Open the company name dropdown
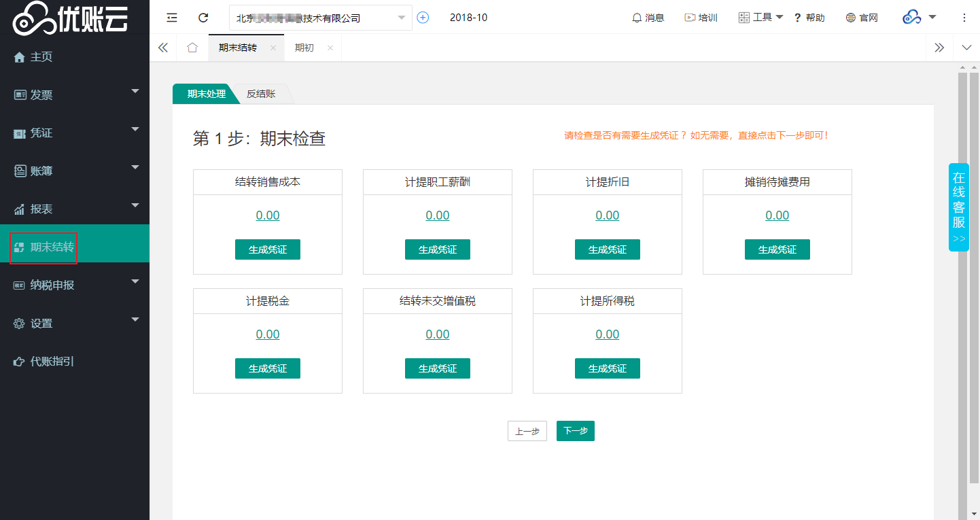 (x=321, y=18)
